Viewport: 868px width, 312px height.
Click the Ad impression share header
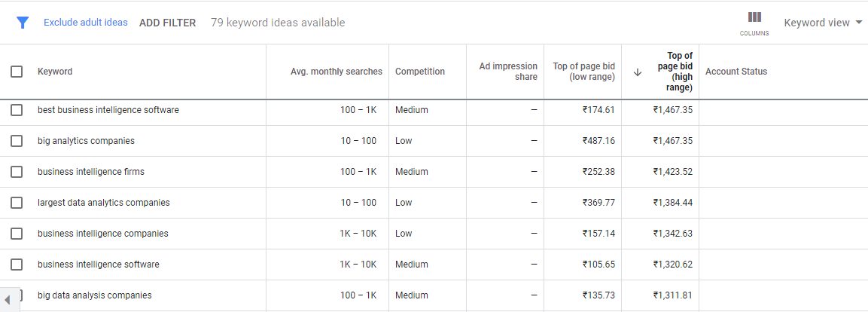tap(508, 72)
